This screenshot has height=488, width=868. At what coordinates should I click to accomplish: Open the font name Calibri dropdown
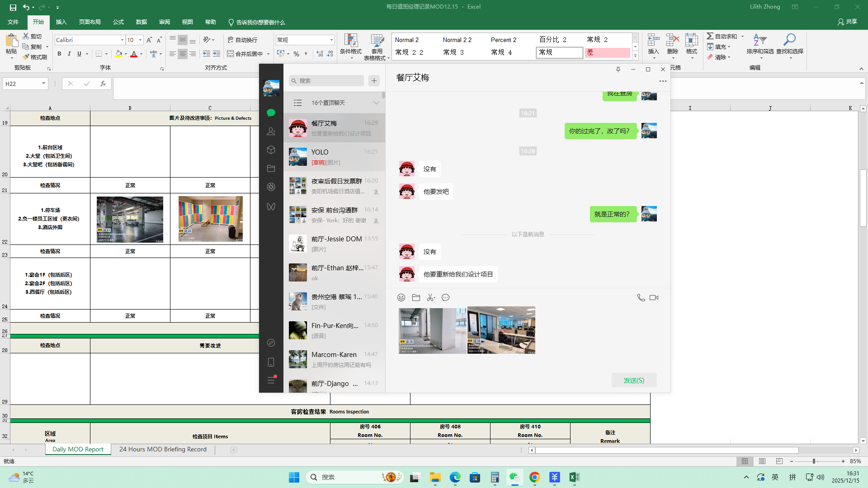[122, 40]
